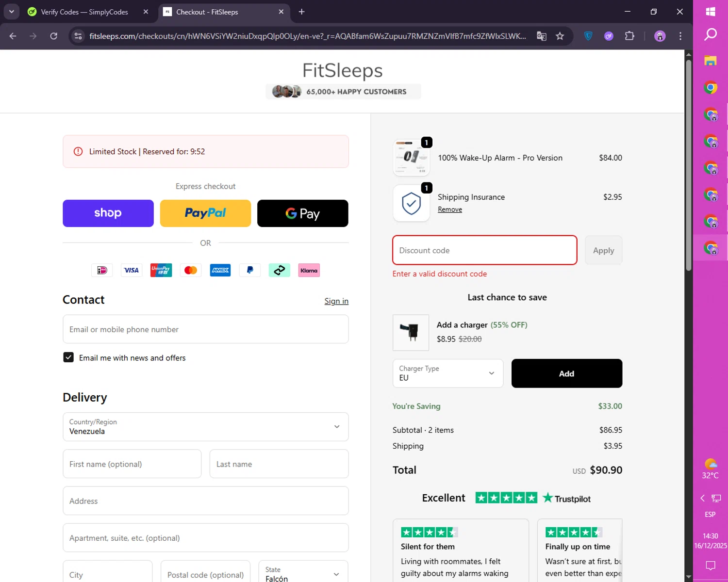
Task: Open the Extensions puzzle menu
Action: coord(629,36)
